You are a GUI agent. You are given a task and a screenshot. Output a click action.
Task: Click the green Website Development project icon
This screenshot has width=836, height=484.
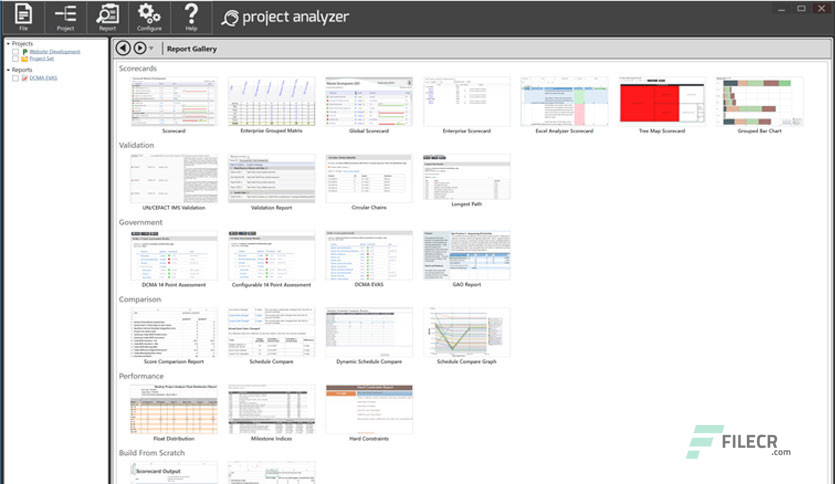25,52
